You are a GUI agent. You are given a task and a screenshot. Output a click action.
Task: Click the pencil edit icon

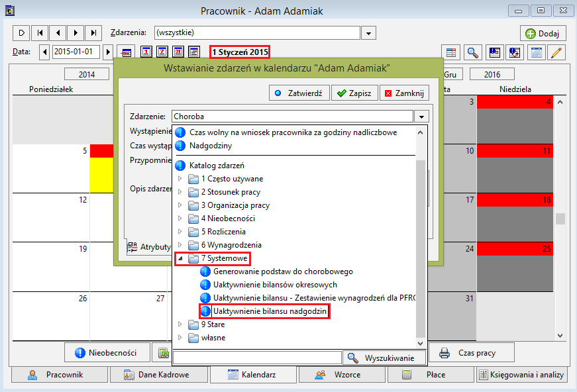tap(556, 52)
